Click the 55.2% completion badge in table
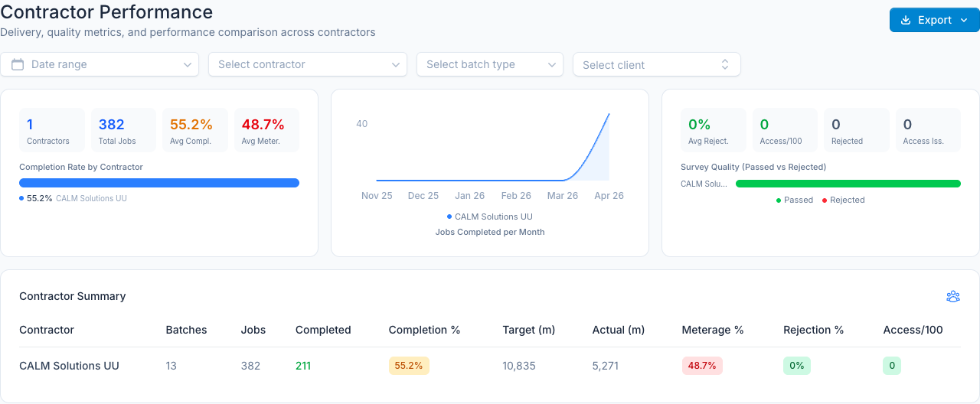 [x=409, y=366]
